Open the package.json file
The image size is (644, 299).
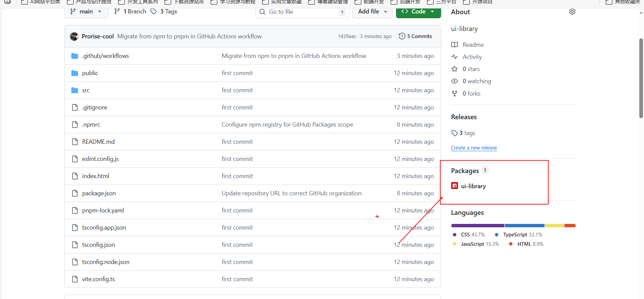(x=99, y=193)
